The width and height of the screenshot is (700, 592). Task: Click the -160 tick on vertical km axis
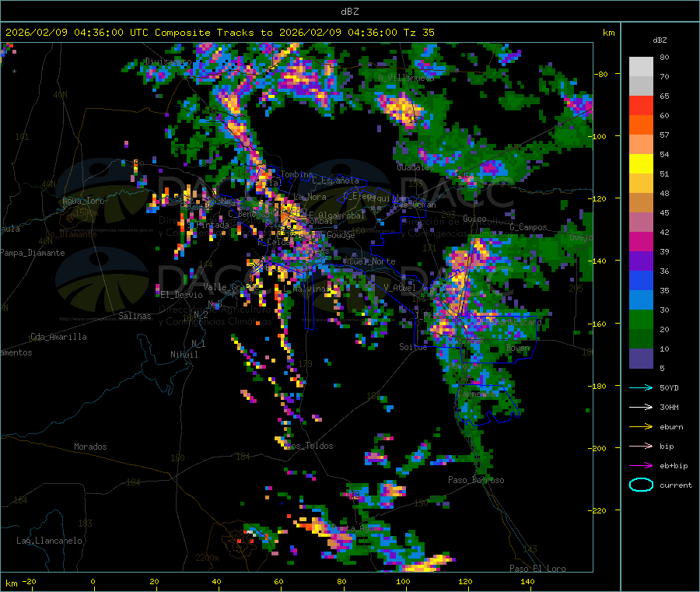point(599,324)
